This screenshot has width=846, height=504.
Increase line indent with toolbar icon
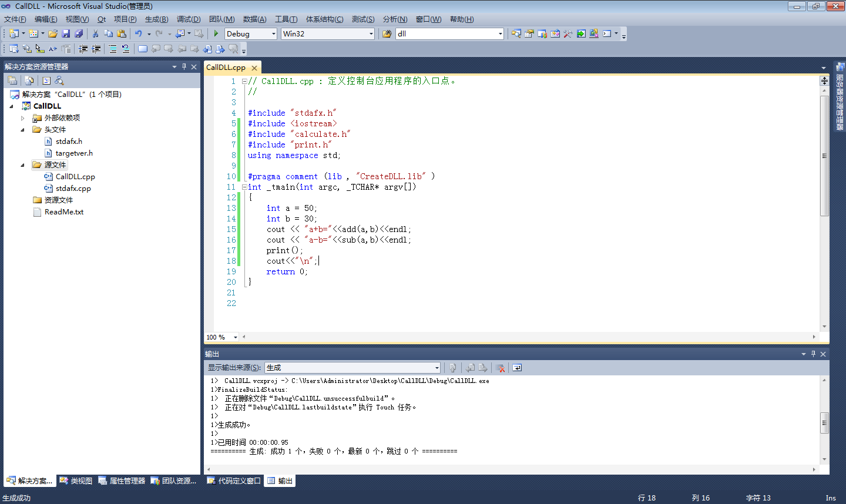coord(96,49)
